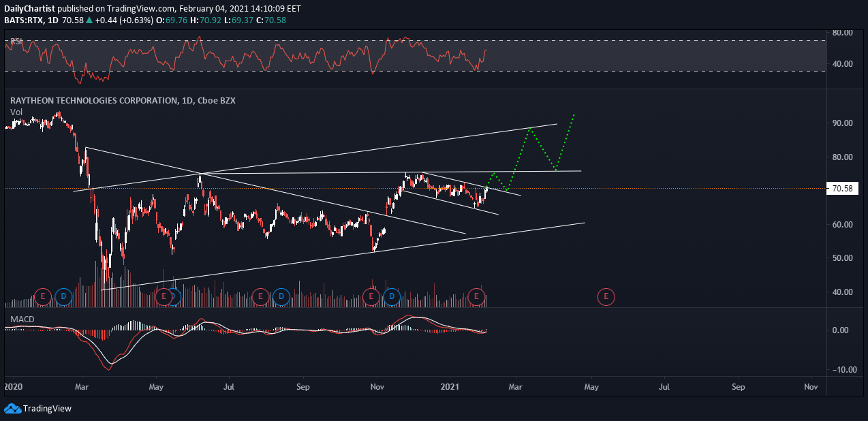Click the DailyChartist author name
This screenshot has height=421, width=868.
(x=29, y=9)
